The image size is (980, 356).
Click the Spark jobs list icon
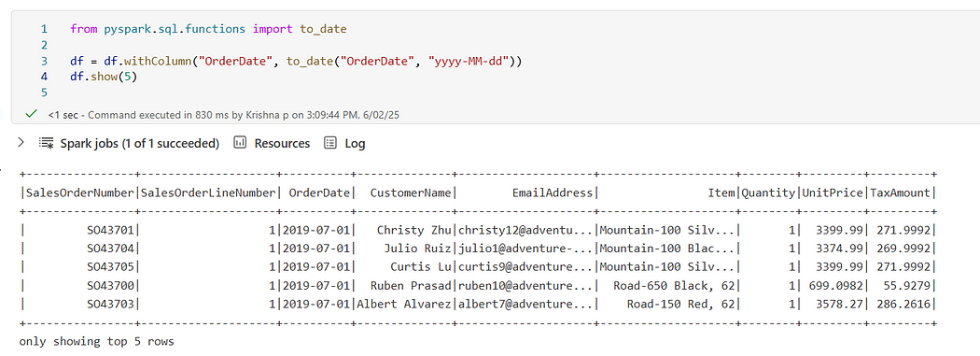click(47, 143)
